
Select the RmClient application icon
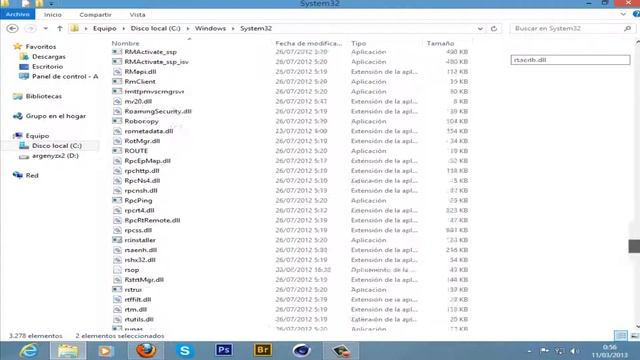[x=117, y=82]
